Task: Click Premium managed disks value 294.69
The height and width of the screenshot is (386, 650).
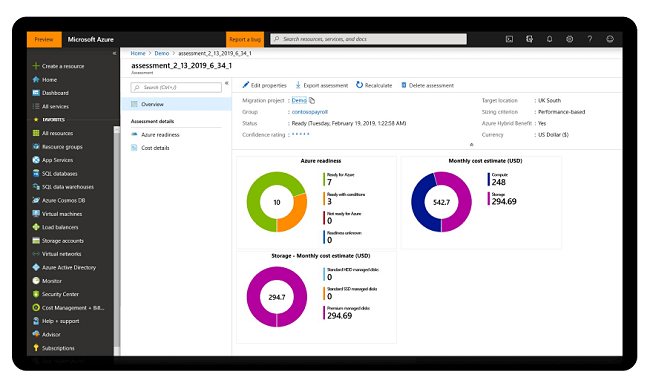Action: pos(340,316)
